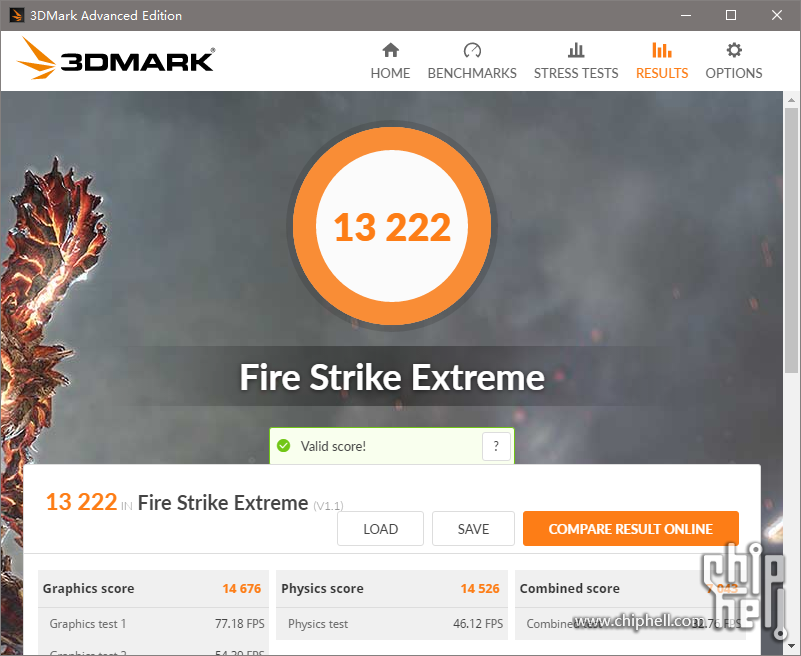This screenshot has width=801, height=656.
Task: Select the Stress Tests bar chart icon
Action: coord(576,50)
